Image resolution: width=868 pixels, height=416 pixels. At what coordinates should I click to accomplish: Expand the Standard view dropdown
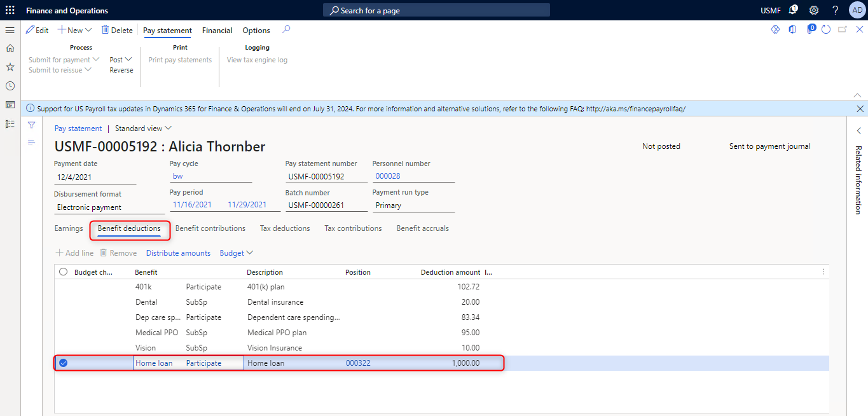pyautogui.click(x=143, y=128)
